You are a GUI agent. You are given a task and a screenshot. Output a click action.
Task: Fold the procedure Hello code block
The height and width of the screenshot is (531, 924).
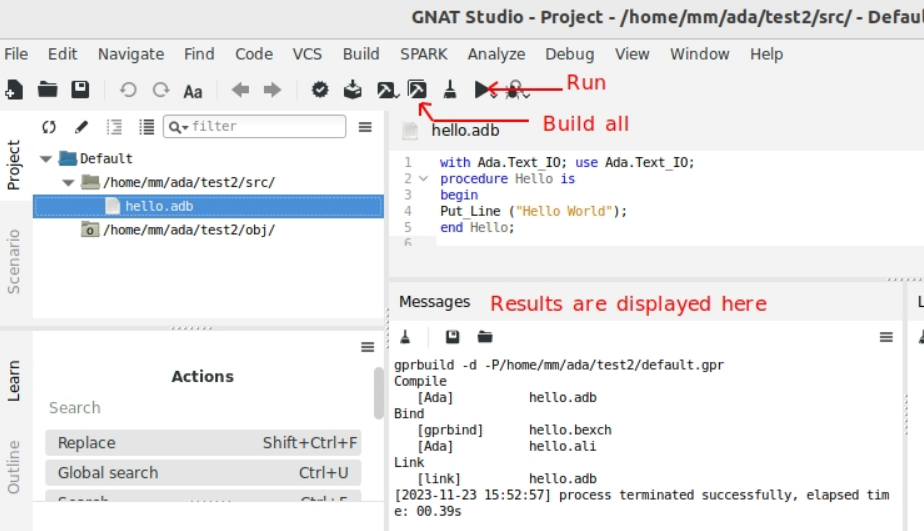(423, 178)
